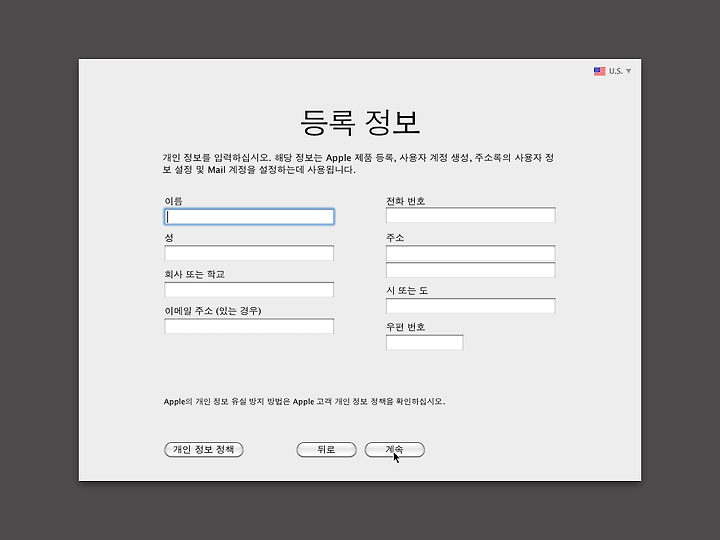Click the 성 field label

pos(169,238)
